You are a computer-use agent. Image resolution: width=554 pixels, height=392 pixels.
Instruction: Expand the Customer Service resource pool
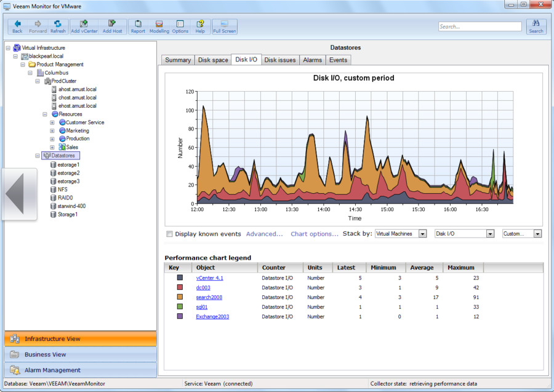[x=52, y=122]
